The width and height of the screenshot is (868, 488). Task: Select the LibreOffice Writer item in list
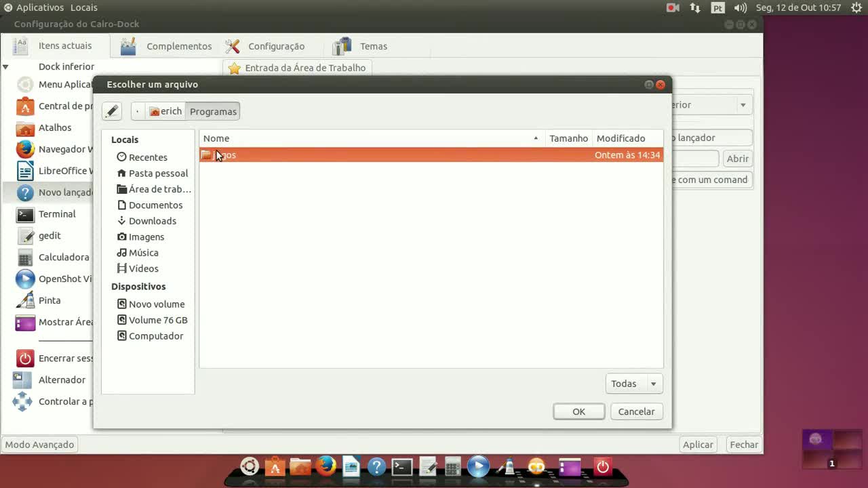54,171
